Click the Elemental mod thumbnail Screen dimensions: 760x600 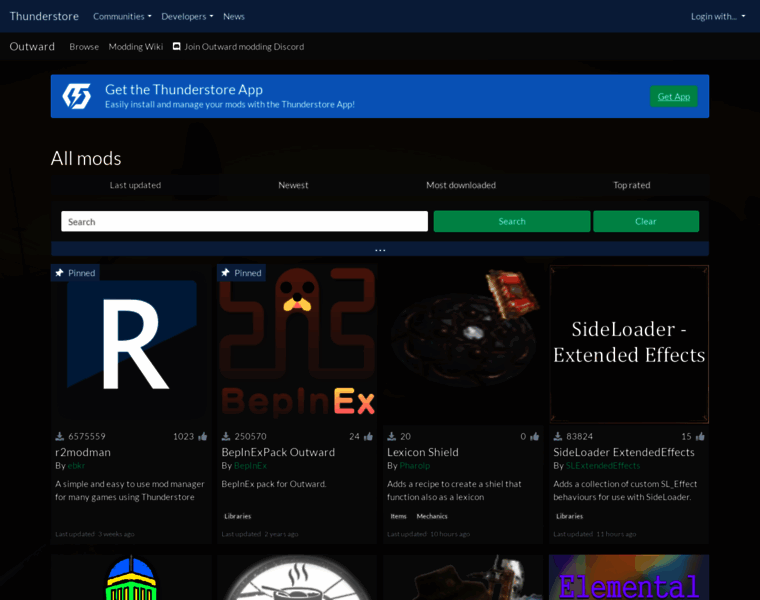tap(629, 577)
